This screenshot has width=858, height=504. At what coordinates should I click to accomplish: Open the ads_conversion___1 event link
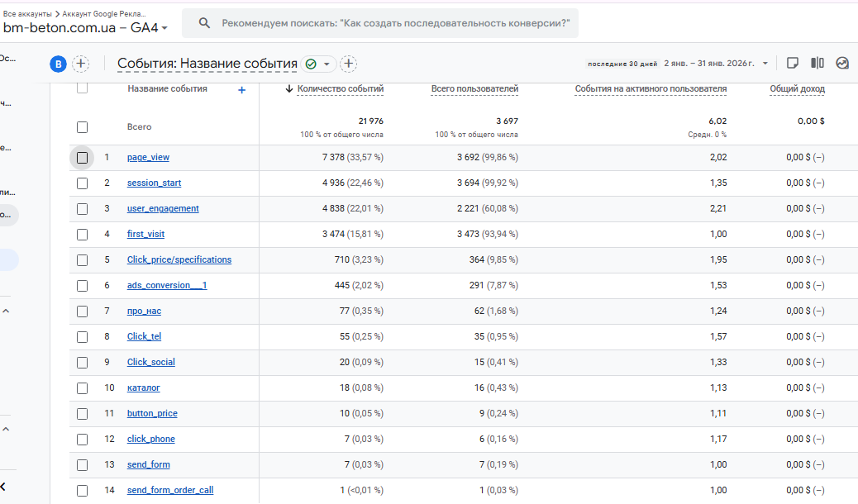(167, 285)
